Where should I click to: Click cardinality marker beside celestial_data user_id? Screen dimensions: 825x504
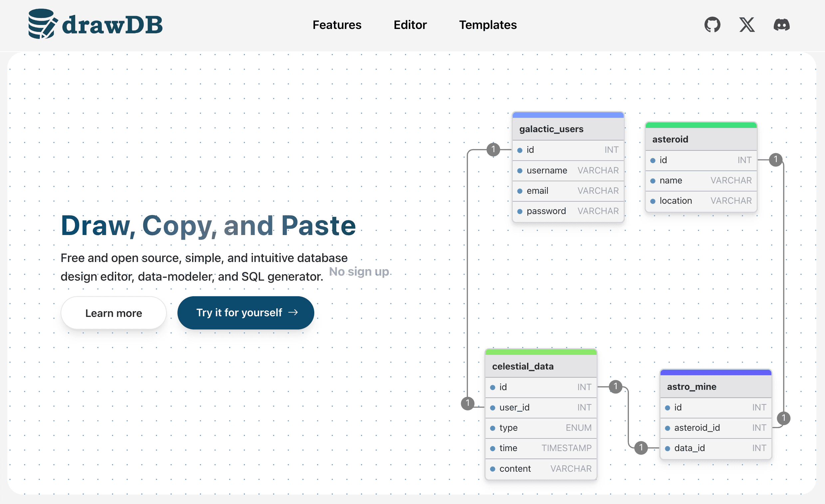pos(467,403)
